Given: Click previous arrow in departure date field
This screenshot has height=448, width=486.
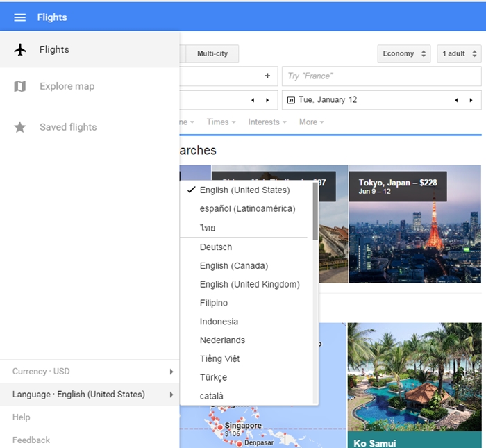Looking at the screenshot, I should point(253,100).
